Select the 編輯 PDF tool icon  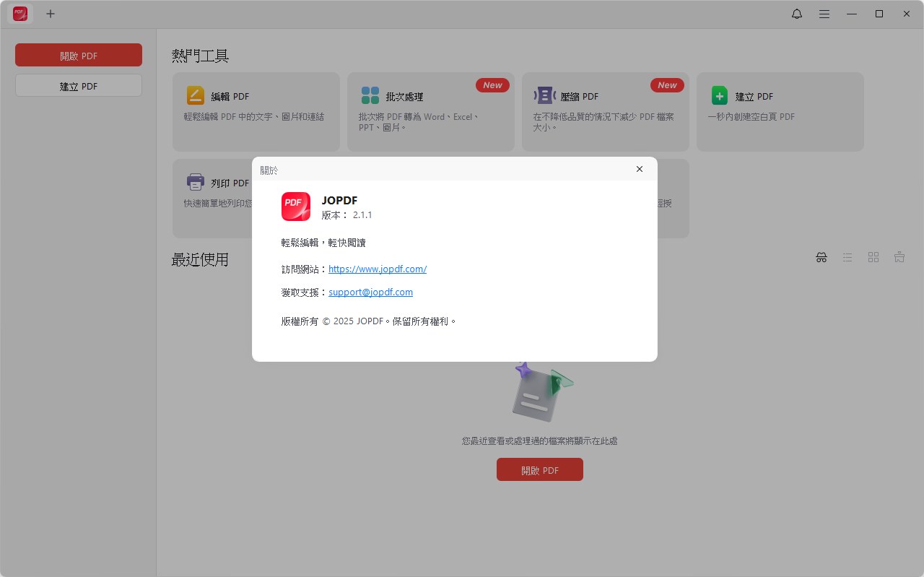(196, 95)
